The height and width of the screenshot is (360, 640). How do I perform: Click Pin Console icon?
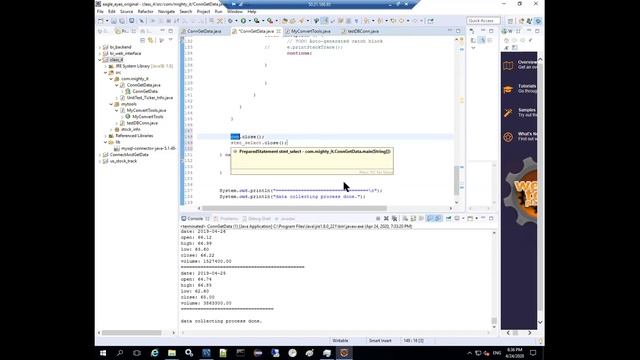click(x=449, y=219)
